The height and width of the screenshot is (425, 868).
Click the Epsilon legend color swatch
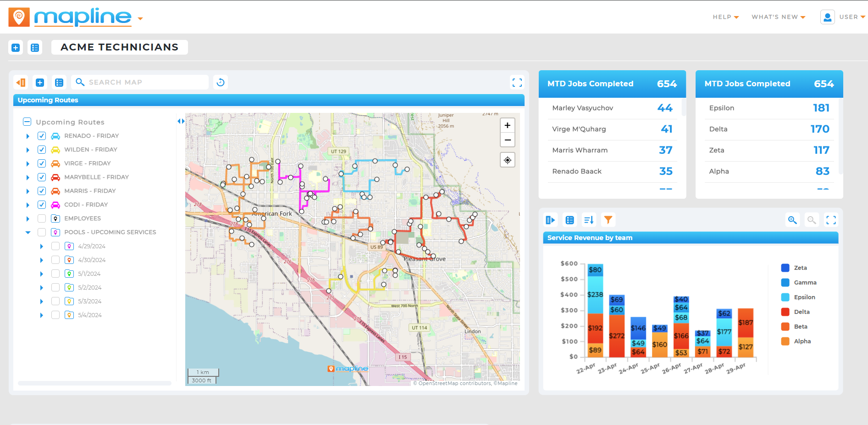click(785, 297)
